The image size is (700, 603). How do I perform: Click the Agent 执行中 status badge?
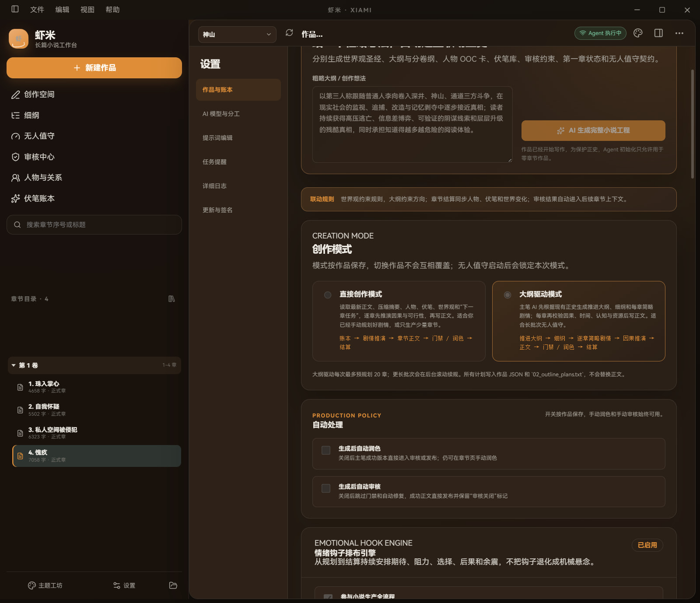click(x=600, y=33)
